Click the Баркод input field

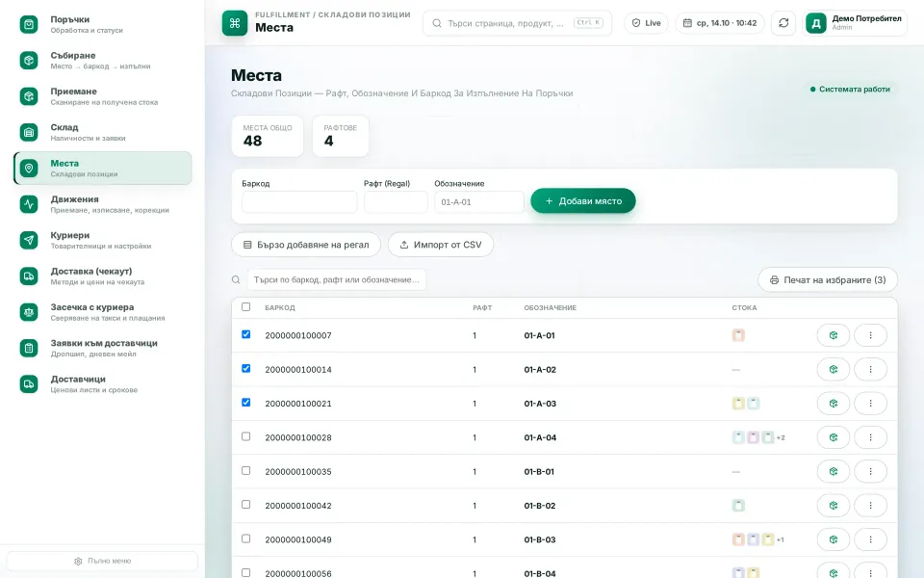[299, 201]
